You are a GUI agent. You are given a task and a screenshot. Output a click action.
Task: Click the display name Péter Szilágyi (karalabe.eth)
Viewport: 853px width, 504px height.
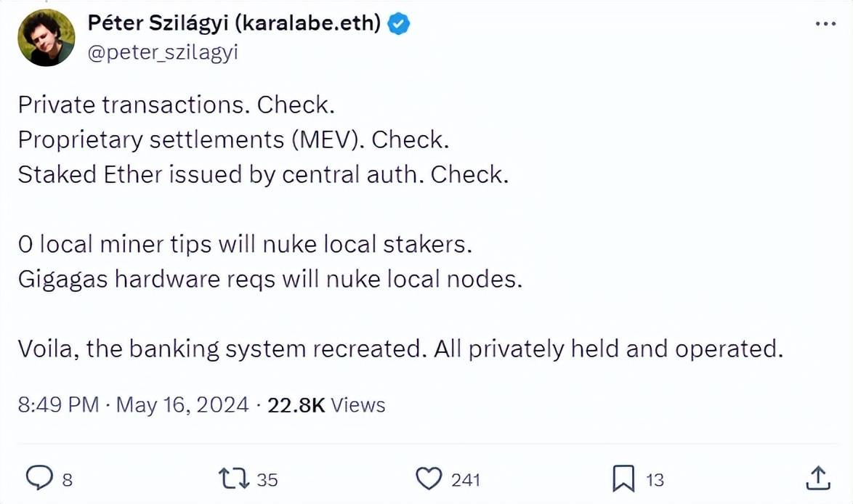[234, 24]
